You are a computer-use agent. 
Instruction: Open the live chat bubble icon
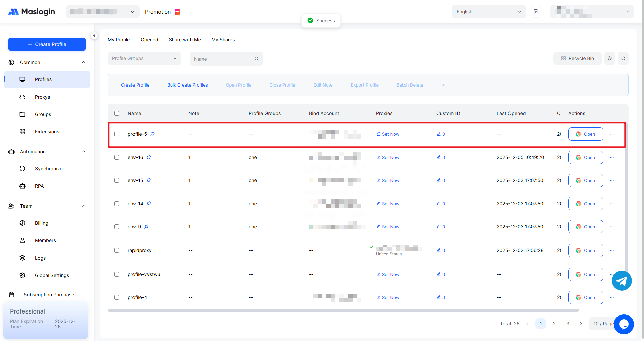(x=624, y=324)
